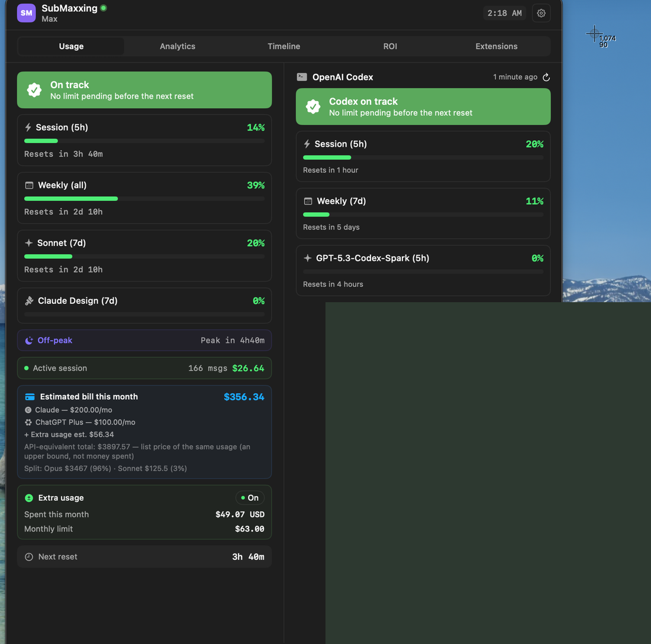
Task: Click 'Claude — $200.00/mo' line
Action: [73, 410]
